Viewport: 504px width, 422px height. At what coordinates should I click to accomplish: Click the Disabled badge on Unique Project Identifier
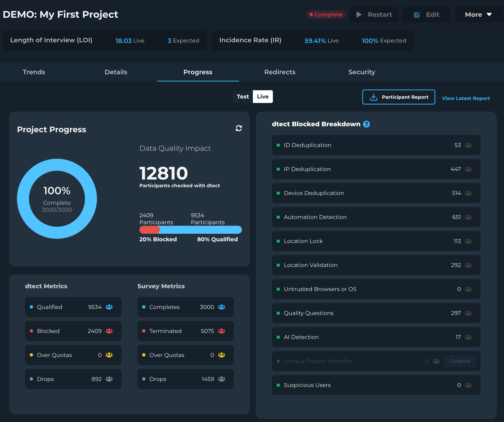tap(460, 361)
